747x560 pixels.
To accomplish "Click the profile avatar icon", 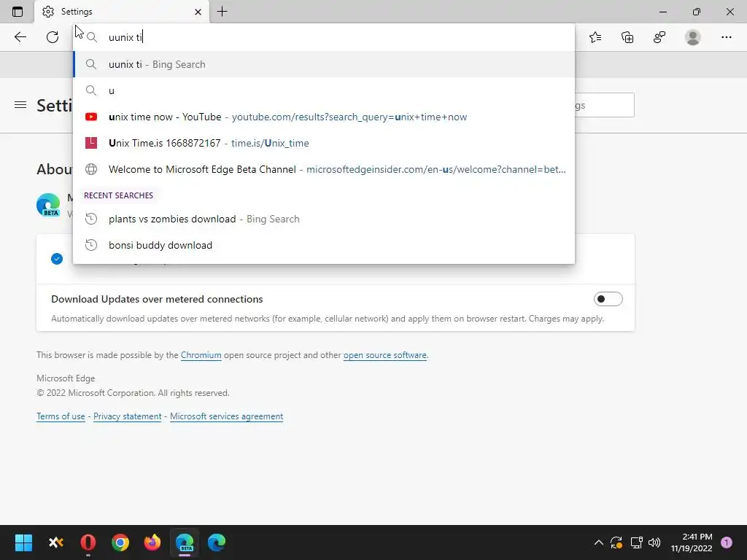I will [x=693, y=37].
